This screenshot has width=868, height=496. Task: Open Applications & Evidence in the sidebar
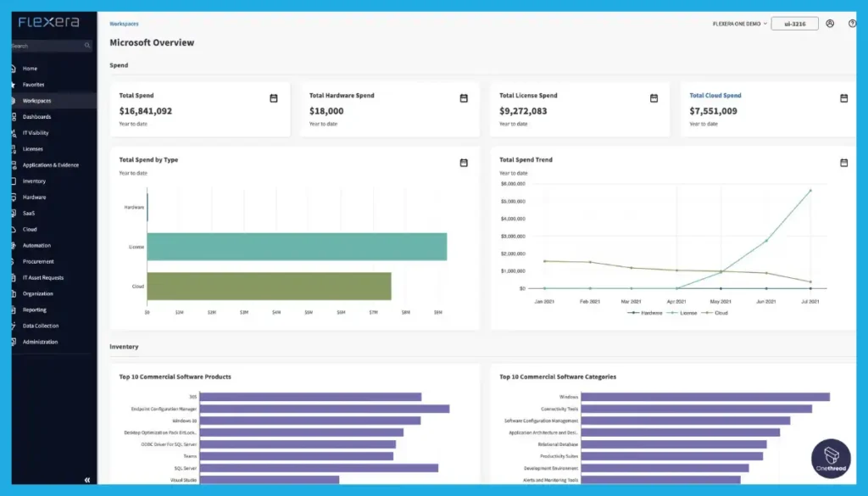coord(50,165)
